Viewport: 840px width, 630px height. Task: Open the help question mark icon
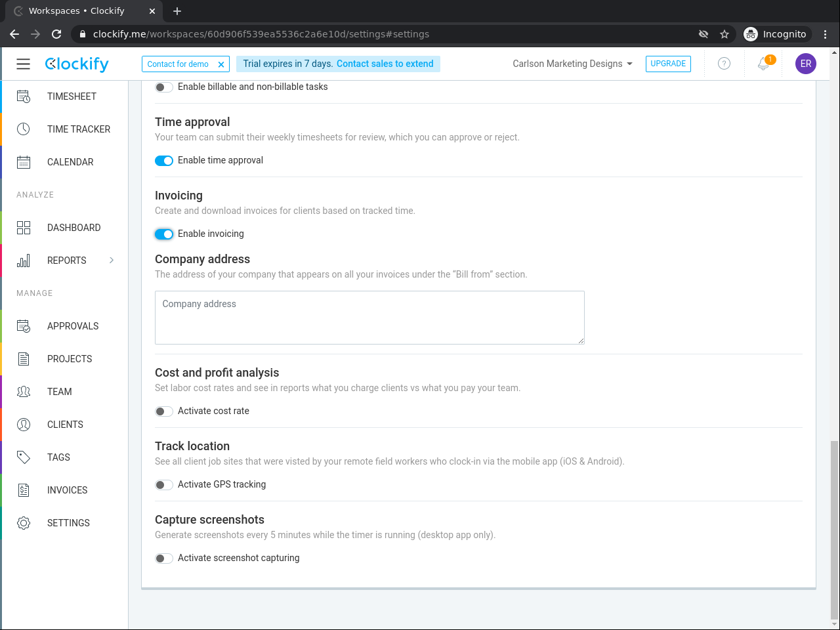pos(724,64)
